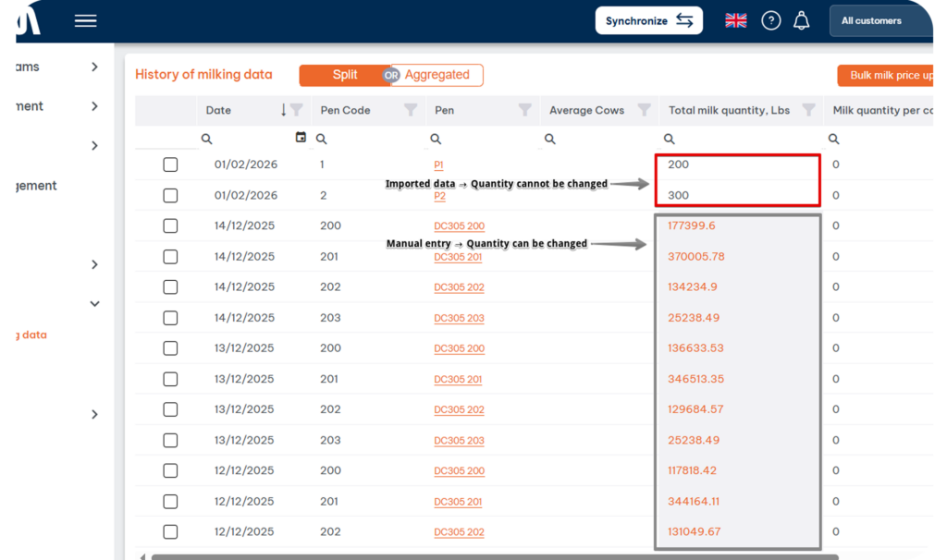Sort by Date column arrow

pyautogui.click(x=283, y=110)
